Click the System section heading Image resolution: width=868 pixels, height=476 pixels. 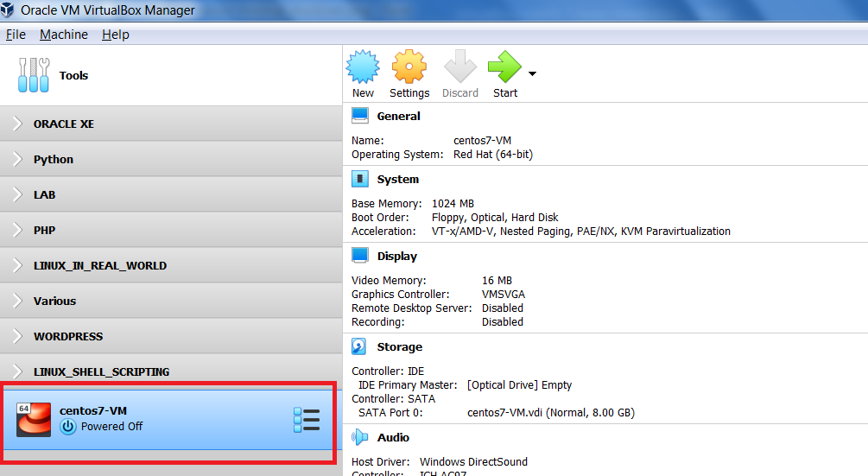[397, 179]
